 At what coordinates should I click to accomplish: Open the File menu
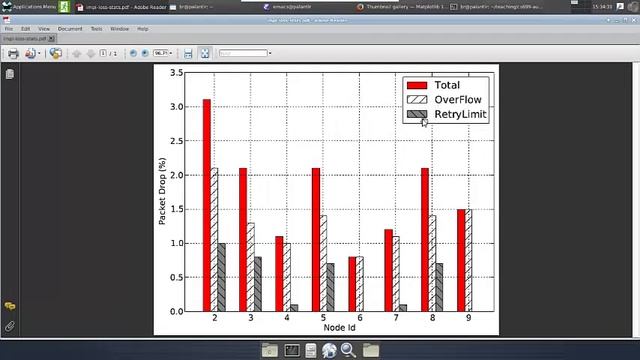point(9,29)
